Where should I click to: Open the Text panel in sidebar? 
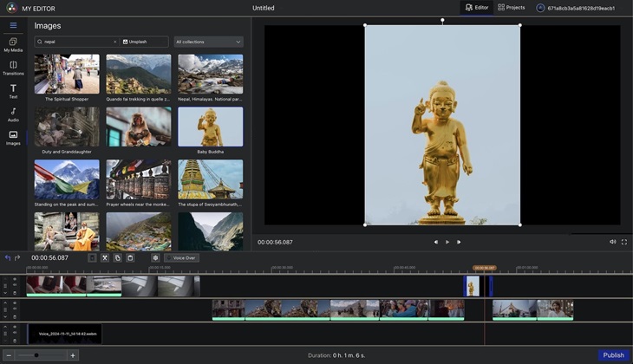coord(13,91)
